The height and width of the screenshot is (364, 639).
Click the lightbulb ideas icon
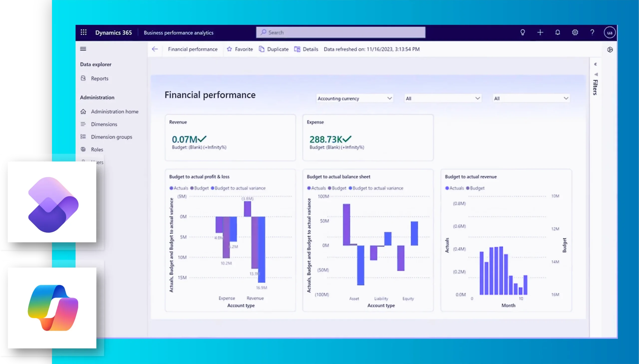click(523, 32)
